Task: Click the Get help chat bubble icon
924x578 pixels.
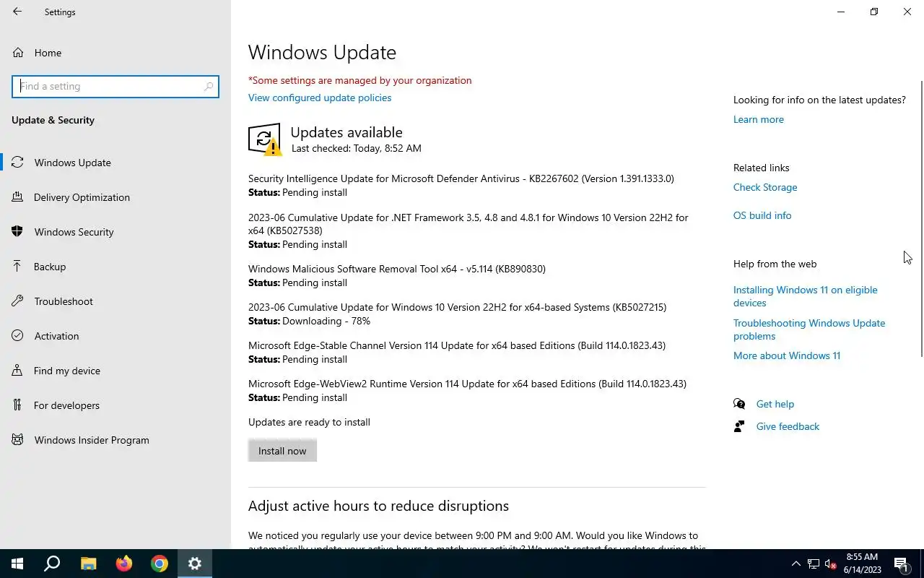Action: (739, 404)
